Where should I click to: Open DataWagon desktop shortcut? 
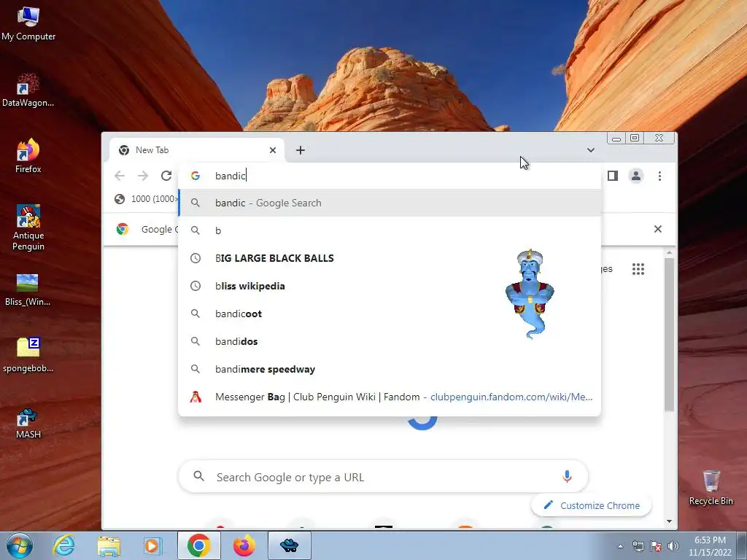(x=28, y=90)
